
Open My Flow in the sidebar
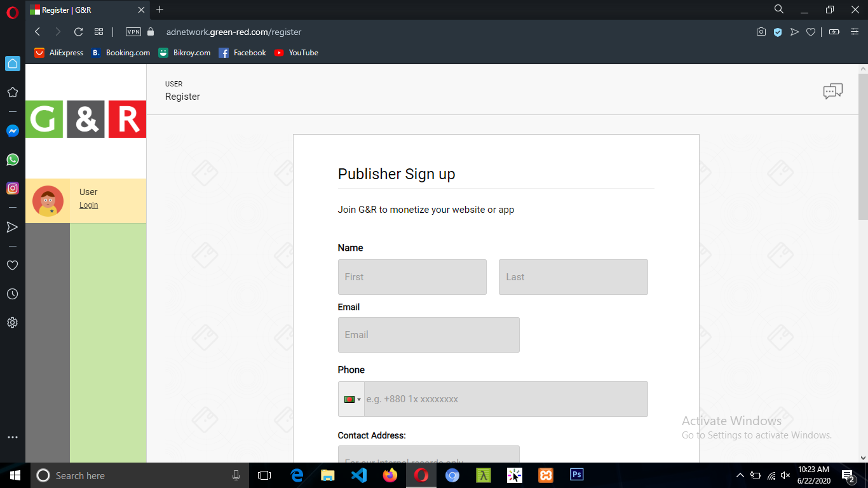click(x=13, y=227)
